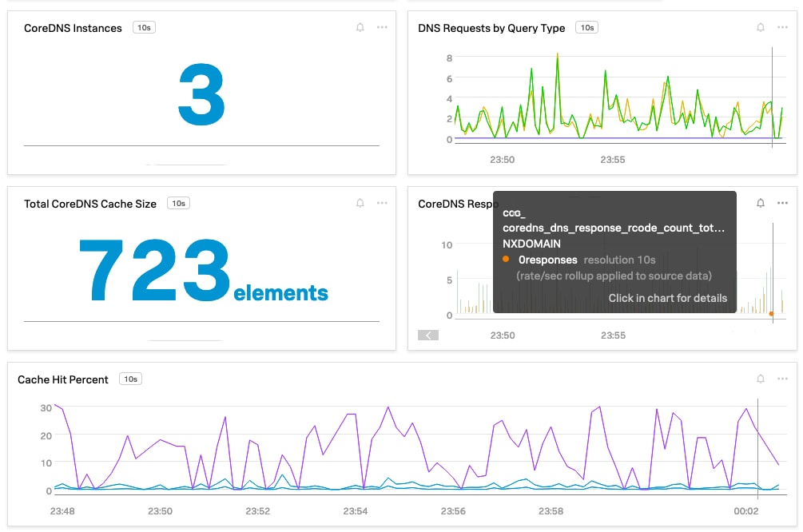Click the orange NXDOMAIN data point in chart

pos(772,314)
